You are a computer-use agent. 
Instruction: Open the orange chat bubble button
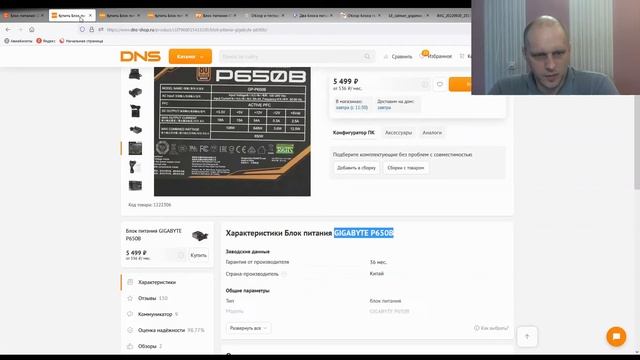coord(616,336)
